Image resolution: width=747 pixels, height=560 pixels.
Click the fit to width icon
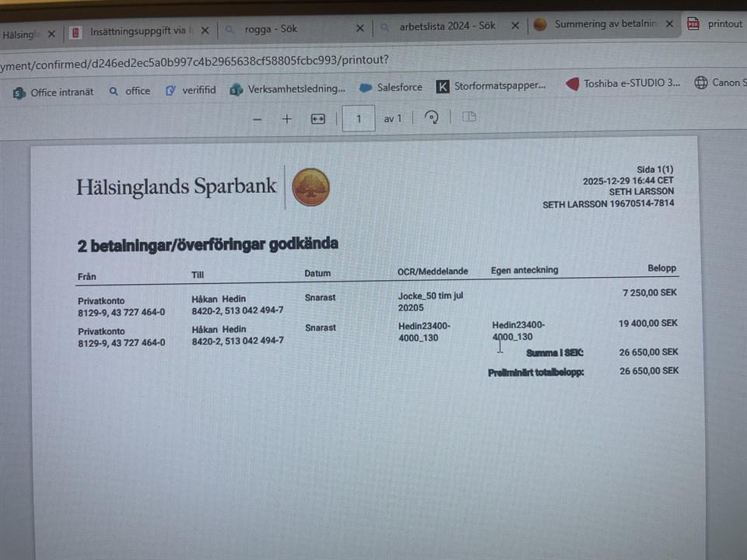pos(317,119)
